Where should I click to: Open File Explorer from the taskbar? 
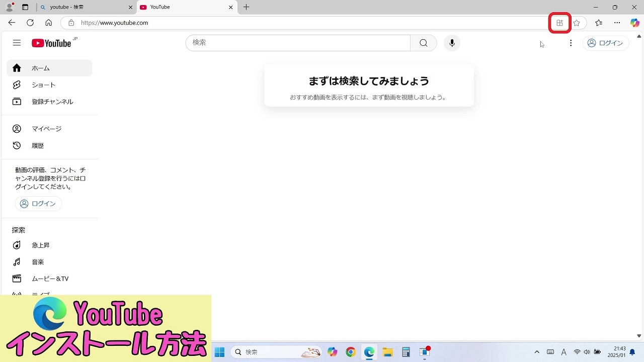pyautogui.click(x=387, y=352)
